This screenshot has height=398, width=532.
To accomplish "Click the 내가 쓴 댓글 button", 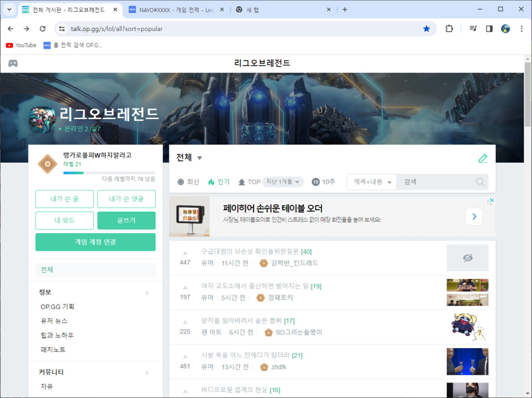I will point(126,199).
